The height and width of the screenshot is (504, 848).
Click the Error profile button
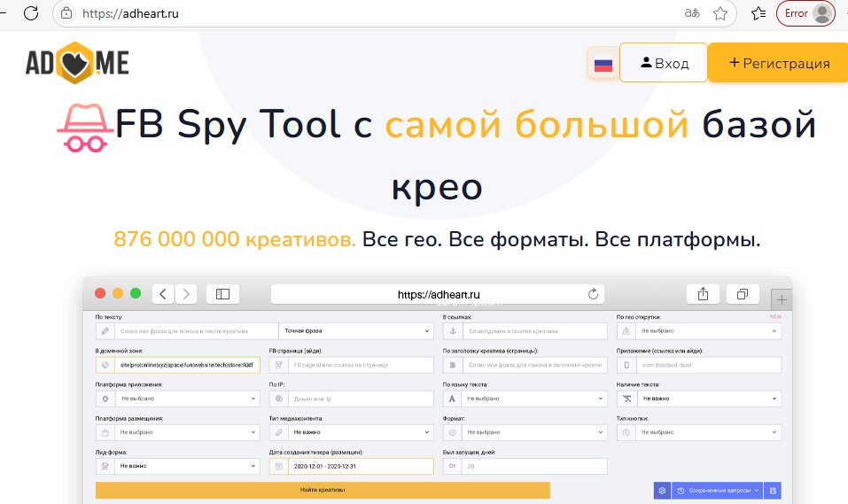pos(805,13)
